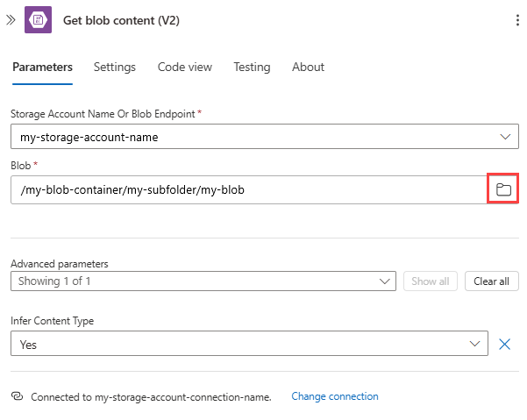Screen dimensions: 527x420
Task: Click the Change connection link
Action: 335,396
